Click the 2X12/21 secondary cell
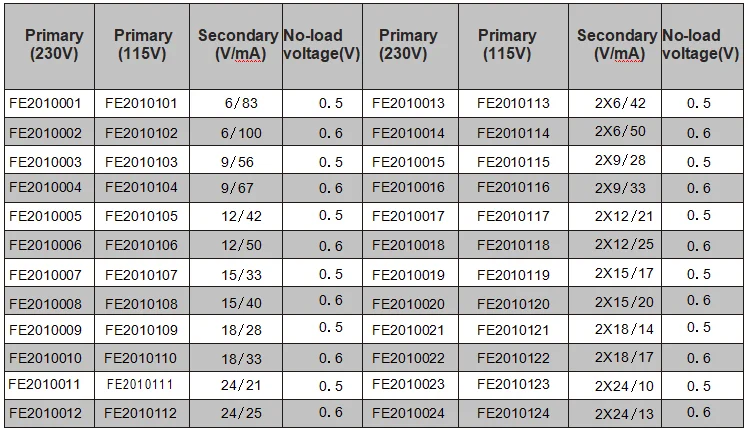 tap(615, 216)
